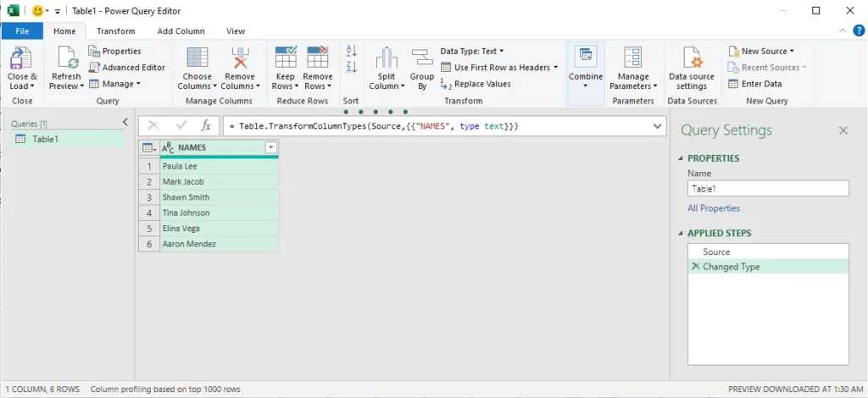Open Data source settings
Image resolution: width=868 pixels, height=398 pixels.
pos(692,69)
